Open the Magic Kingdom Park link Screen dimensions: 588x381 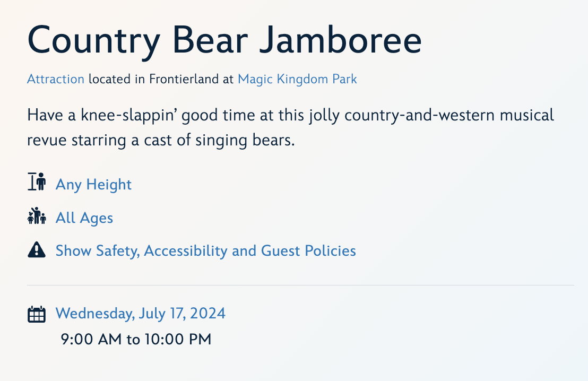coord(297,79)
